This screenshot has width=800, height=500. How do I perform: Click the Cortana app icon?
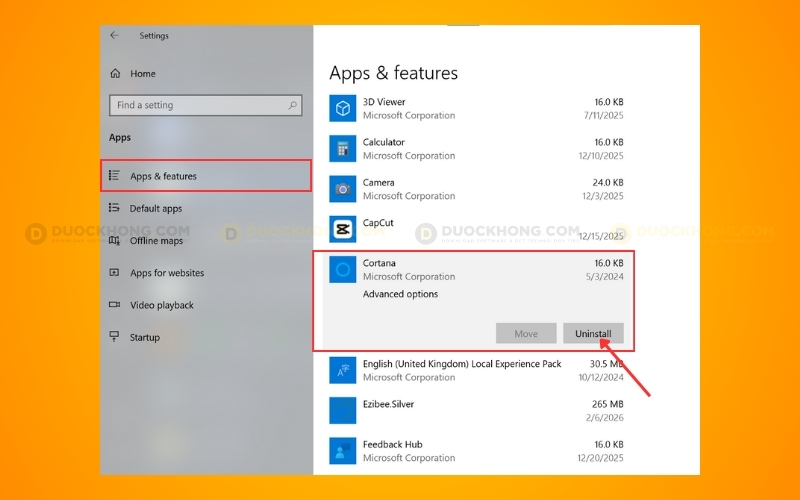343,269
